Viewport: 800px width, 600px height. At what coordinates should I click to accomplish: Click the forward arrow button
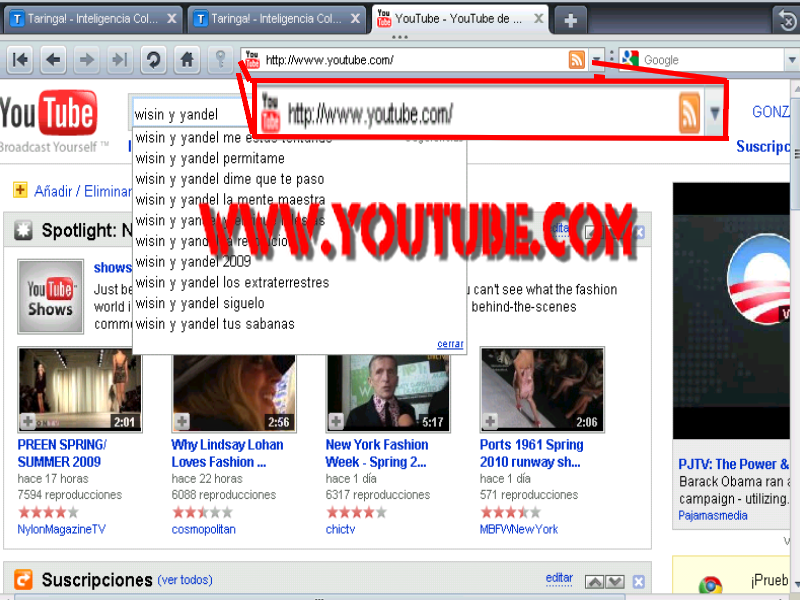click(x=87, y=60)
